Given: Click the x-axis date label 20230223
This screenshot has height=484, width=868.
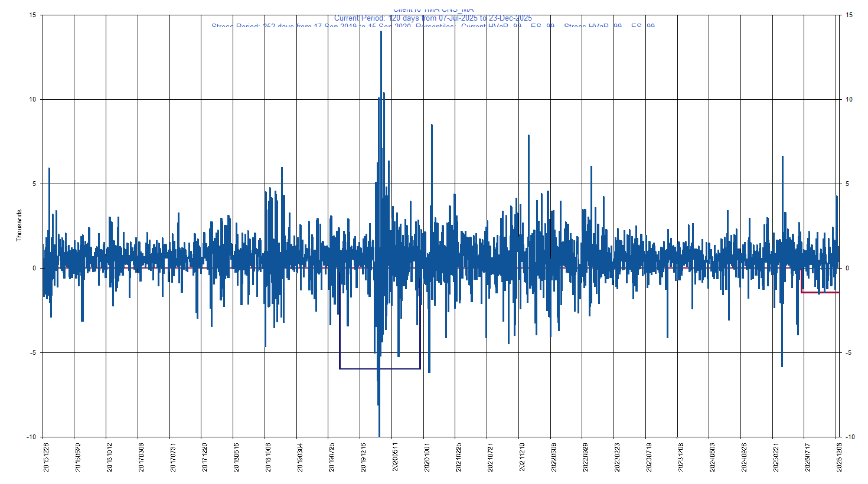Looking at the screenshot, I should coord(617,457).
